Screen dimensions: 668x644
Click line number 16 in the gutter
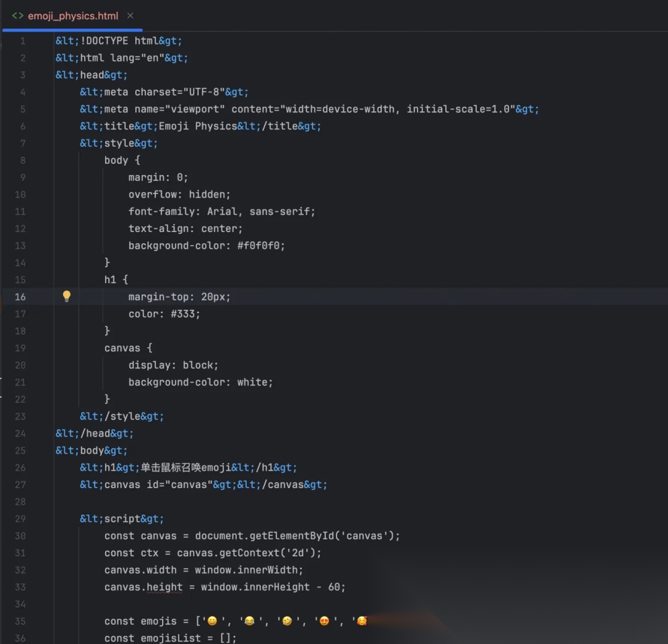pos(20,297)
